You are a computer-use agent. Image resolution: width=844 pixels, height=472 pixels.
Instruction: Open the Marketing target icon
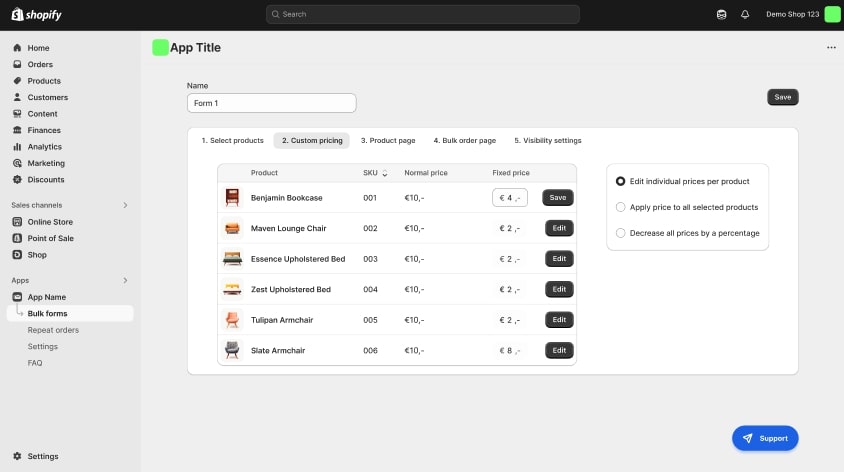17,163
